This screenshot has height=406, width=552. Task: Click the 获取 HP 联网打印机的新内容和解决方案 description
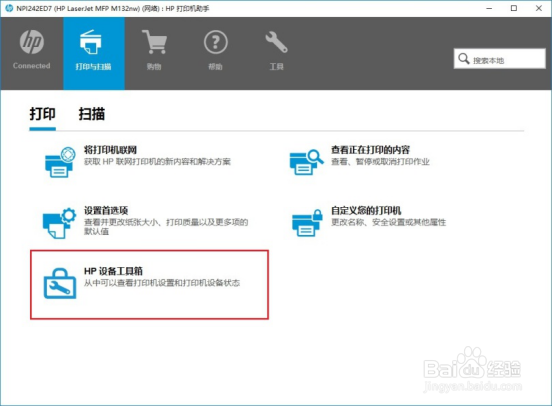pyautogui.click(x=157, y=162)
